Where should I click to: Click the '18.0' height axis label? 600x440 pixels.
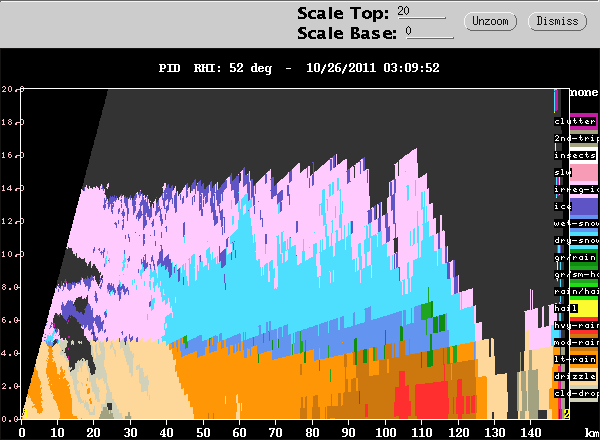click(x=13, y=122)
